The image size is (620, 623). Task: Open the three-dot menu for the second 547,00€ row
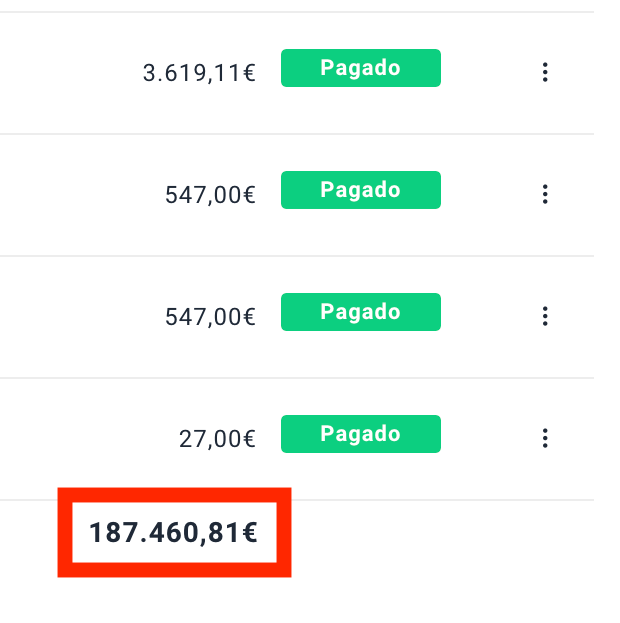[545, 316]
